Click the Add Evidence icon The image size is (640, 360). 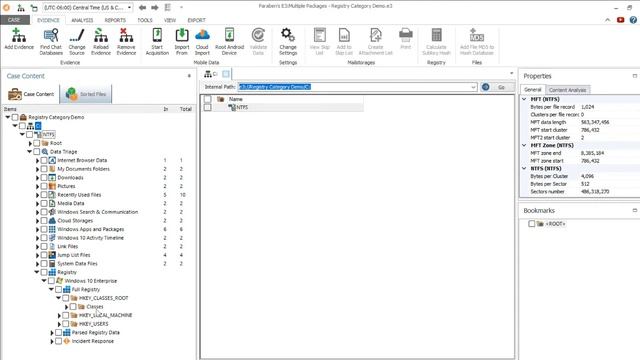tap(19, 36)
